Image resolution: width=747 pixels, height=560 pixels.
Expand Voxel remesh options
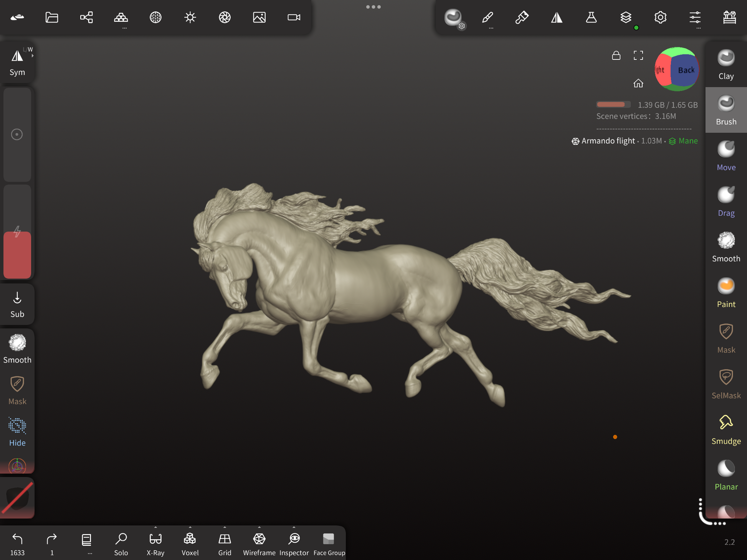(x=190, y=527)
